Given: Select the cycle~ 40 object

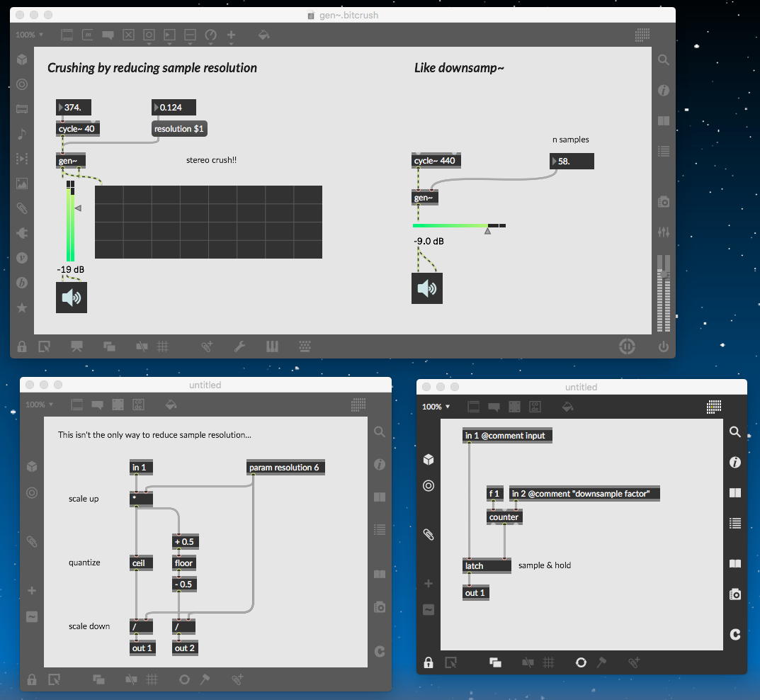Looking at the screenshot, I should point(77,128).
